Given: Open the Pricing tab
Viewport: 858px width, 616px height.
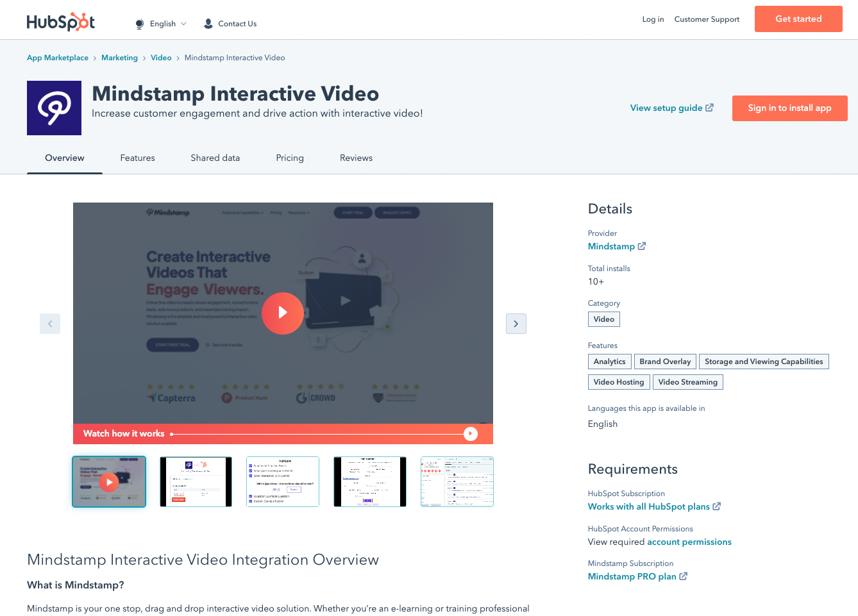Looking at the screenshot, I should point(290,158).
